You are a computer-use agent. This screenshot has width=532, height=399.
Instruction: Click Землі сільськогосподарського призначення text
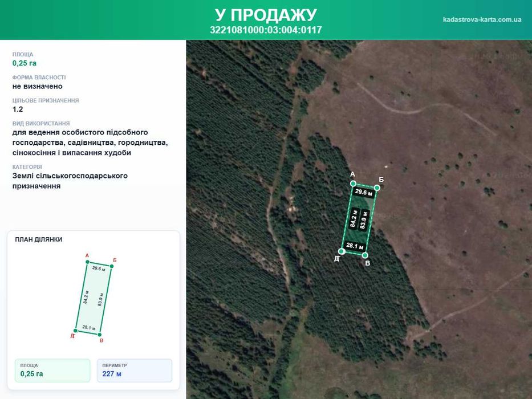pos(70,181)
